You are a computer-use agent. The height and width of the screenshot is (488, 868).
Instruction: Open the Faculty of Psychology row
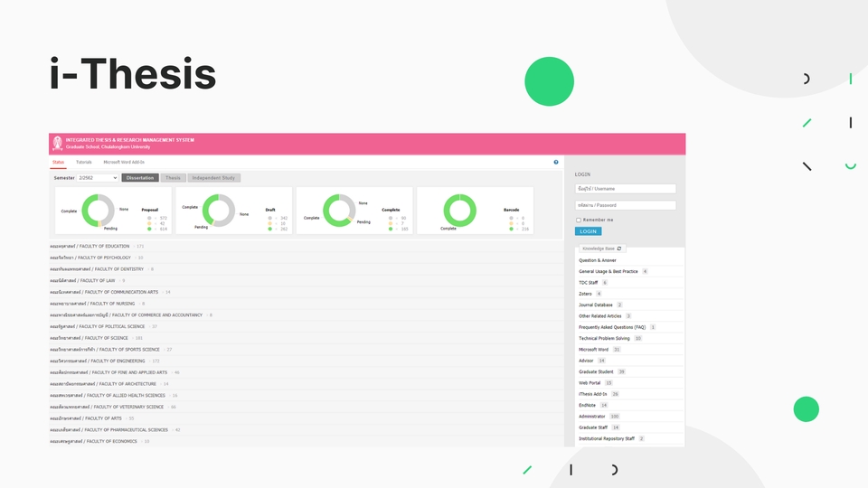pos(307,258)
